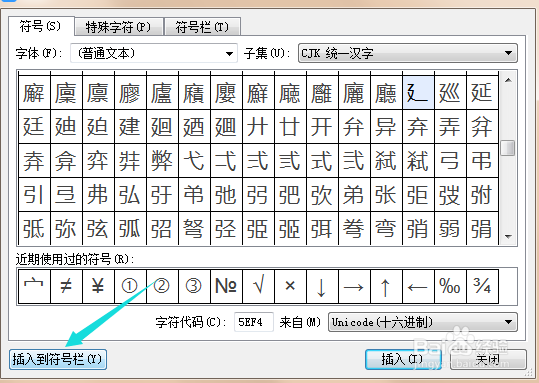Viewport: 539px width, 383px height.
Task: Click the 关闭 button
Action: [x=488, y=360]
